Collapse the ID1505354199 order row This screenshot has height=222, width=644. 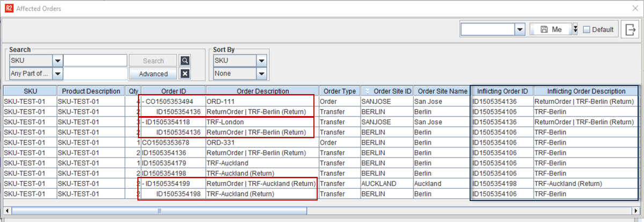tap(143, 183)
